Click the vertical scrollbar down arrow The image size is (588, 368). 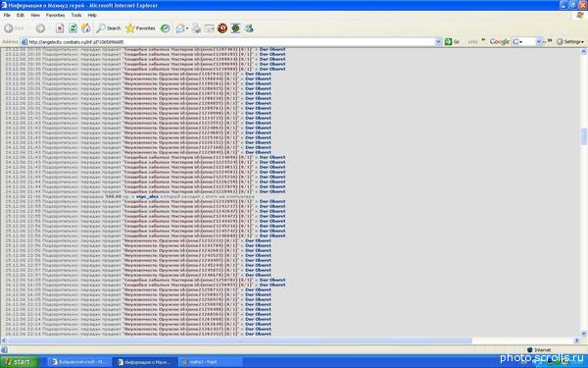(583, 334)
